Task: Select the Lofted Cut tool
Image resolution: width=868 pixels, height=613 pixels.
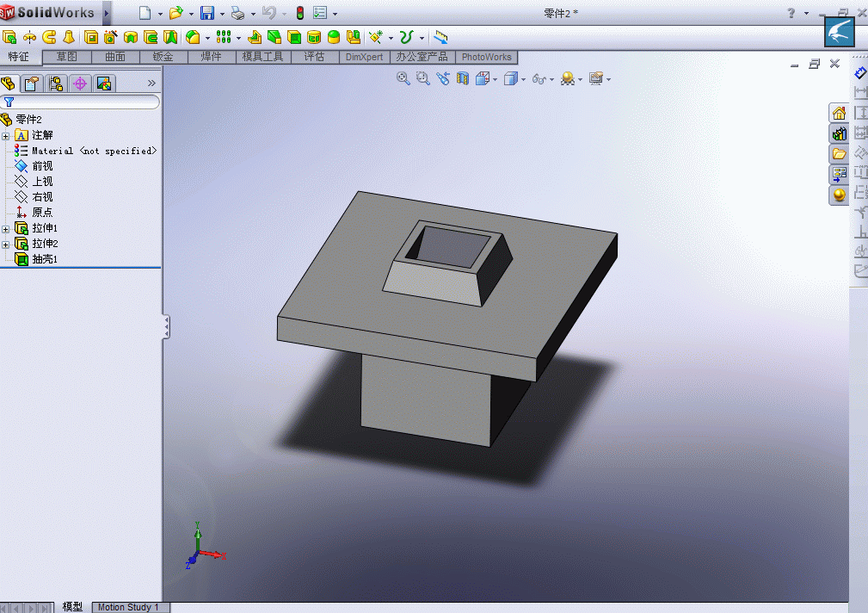Action: (170, 37)
